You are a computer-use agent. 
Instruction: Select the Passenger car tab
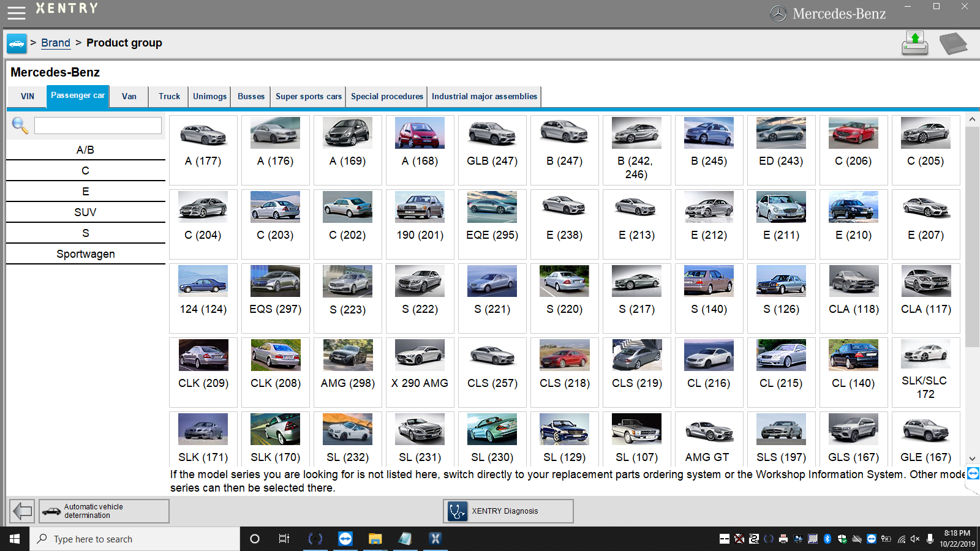point(78,96)
